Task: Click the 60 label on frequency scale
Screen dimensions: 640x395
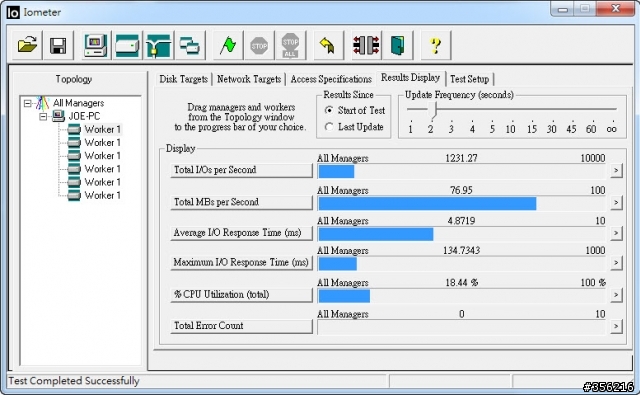Action: pos(591,129)
